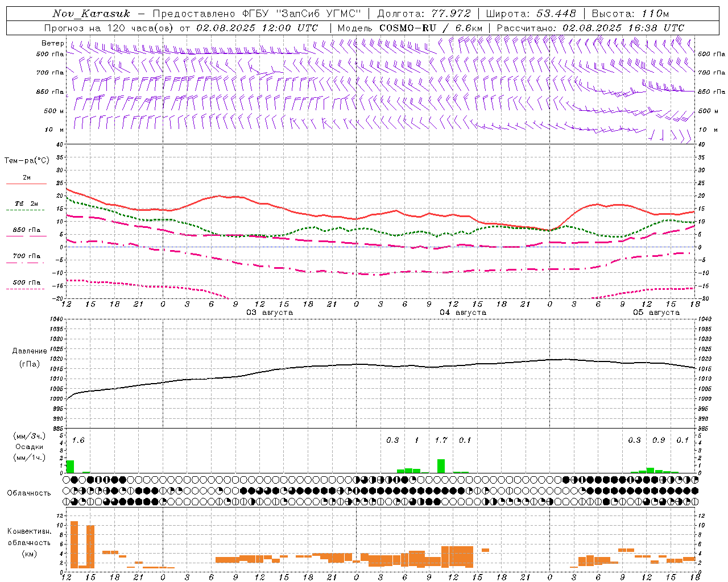Click the 'Тем-ра(°C)' temperature label
Viewport: 728px width, 582px height.
tap(26, 160)
